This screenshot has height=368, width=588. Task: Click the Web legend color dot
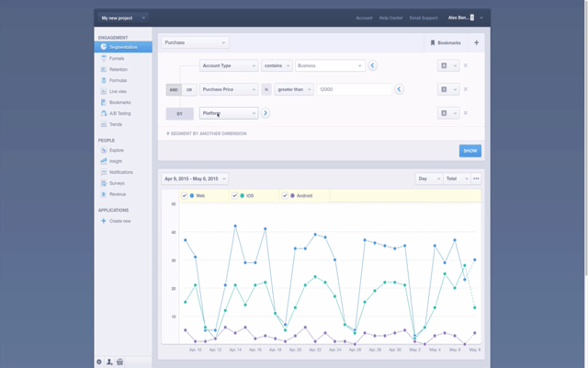(192, 196)
